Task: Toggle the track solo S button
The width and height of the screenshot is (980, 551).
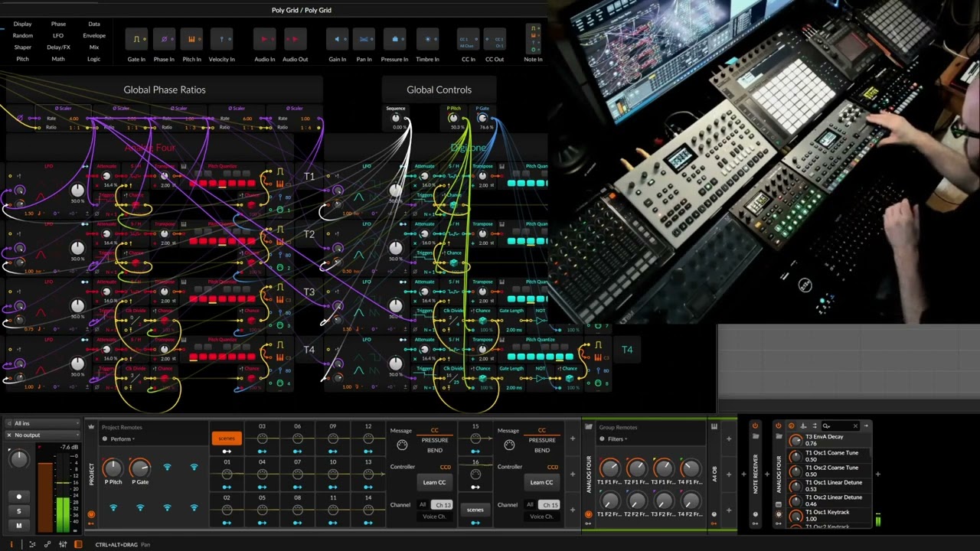Action: click(x=19, y=510)
